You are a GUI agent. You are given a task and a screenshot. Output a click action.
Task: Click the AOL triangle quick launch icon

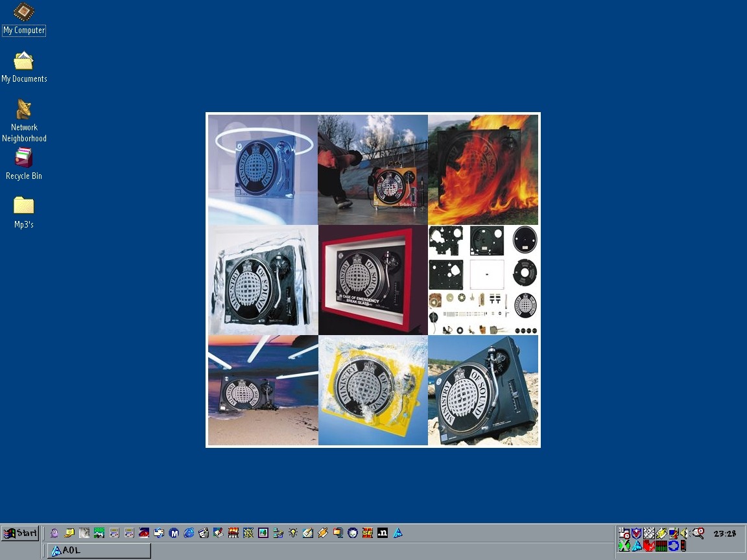coord(397,533)
